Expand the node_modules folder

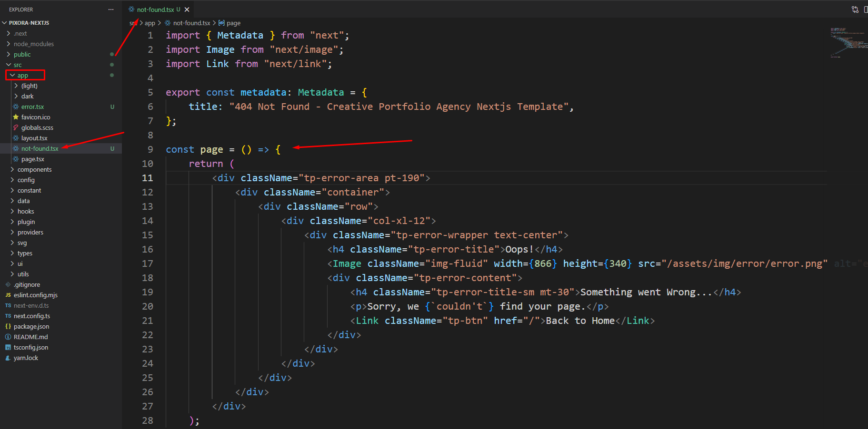[9, 44]
